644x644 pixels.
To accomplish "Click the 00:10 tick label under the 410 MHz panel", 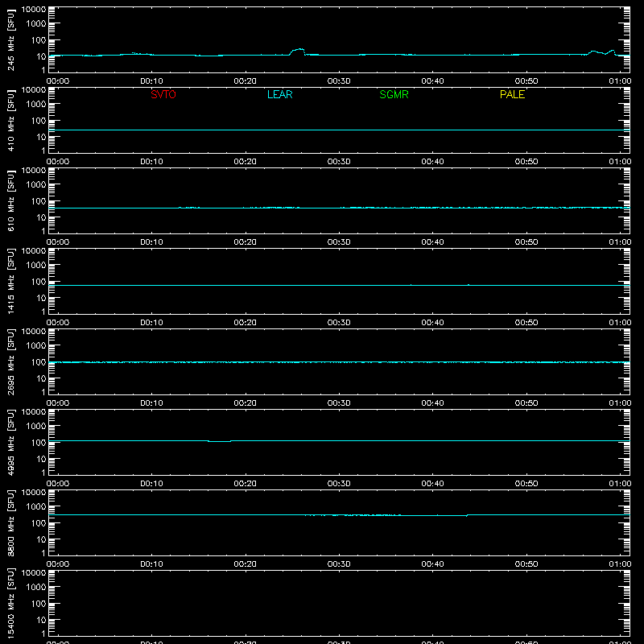I will (x=151, y=162).
